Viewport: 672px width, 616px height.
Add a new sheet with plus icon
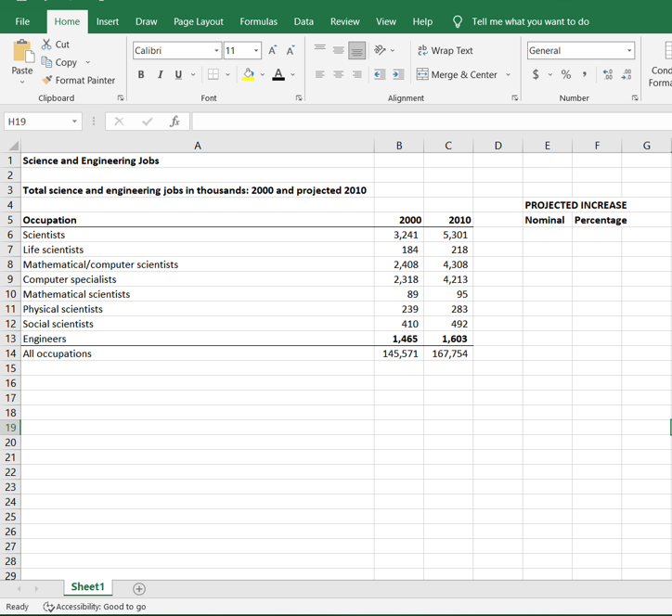coord(139,588)
